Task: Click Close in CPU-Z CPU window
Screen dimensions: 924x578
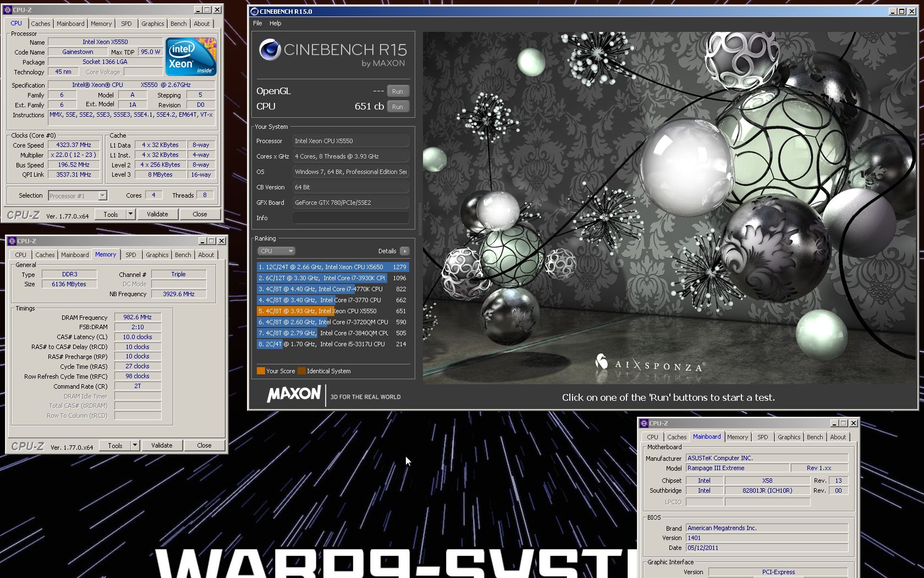Action: (200, 214)
